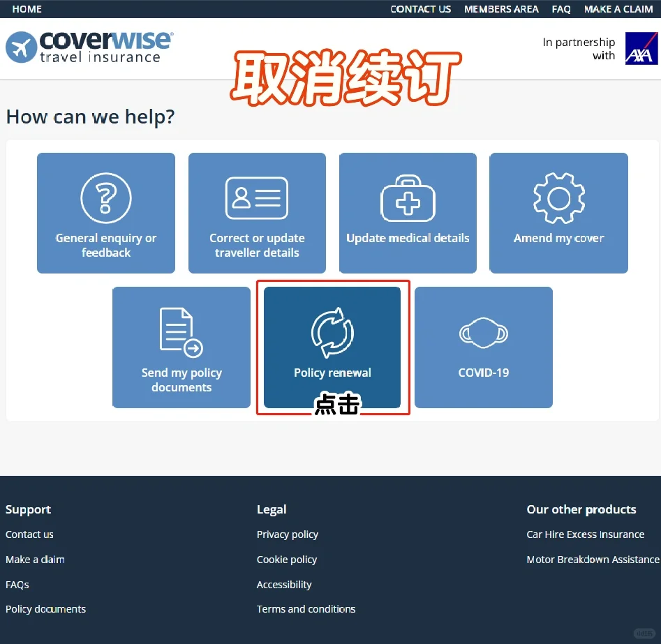Click the "In partnership with" text
Viewport: 661px width, 644px height.
pyautogui.click(x=579, y=49)
